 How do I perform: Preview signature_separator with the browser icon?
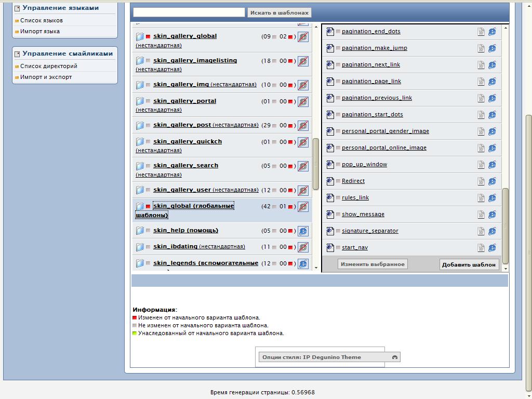point(493,231)
